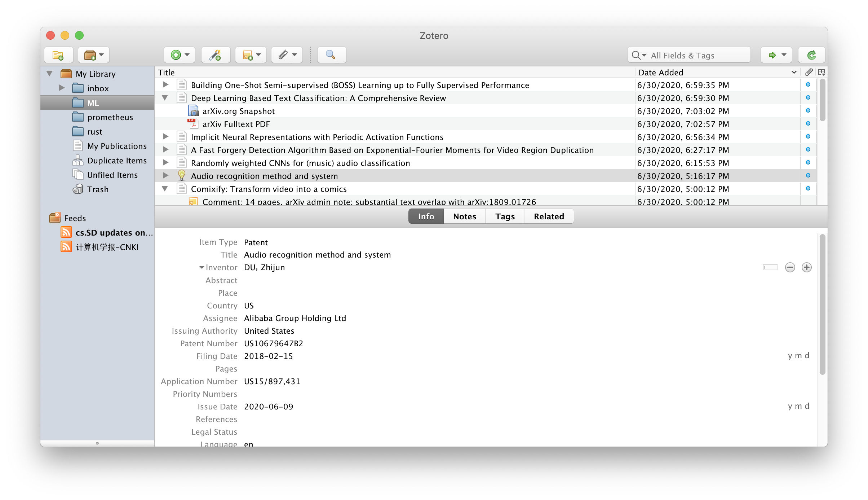This screenshot has height=500, width=868.
Task: Open the New Note dropdown button
Action: [251, 55]
